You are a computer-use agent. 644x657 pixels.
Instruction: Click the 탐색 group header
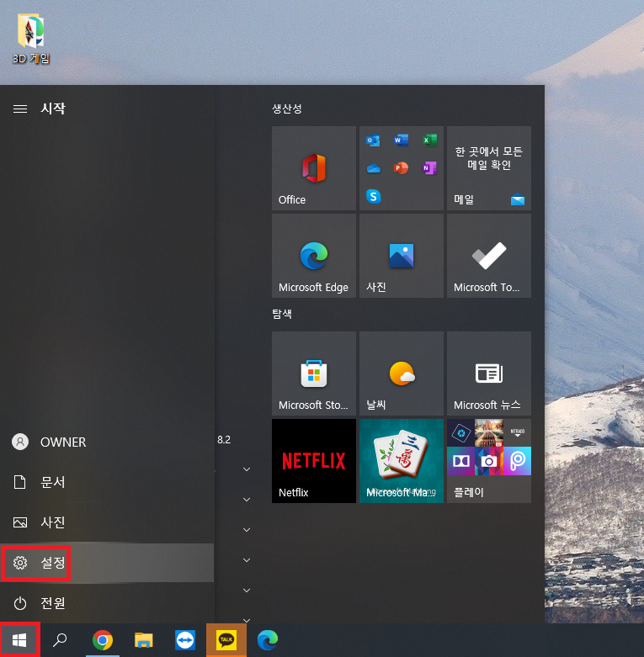(282, 314)
